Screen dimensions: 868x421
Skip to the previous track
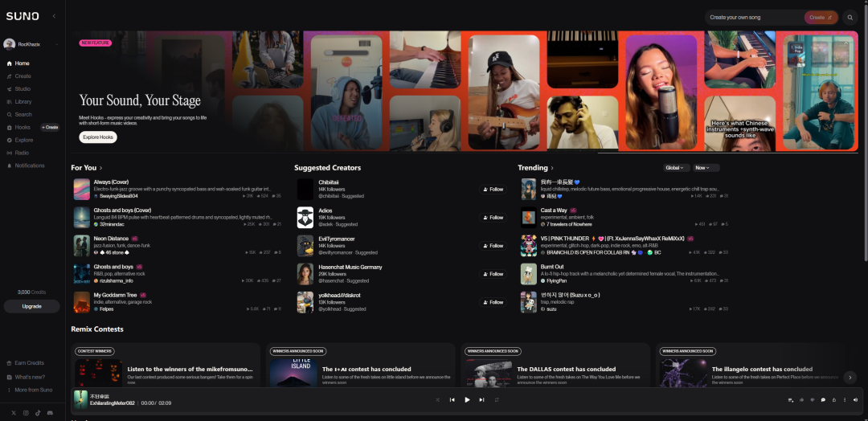click(x=452, y=399)
